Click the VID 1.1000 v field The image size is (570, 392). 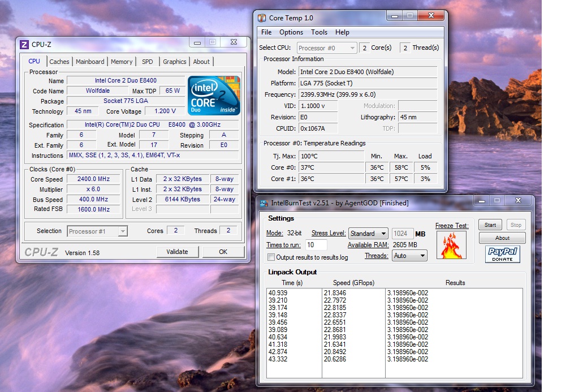pyautogui.click(x=318, y=106)
